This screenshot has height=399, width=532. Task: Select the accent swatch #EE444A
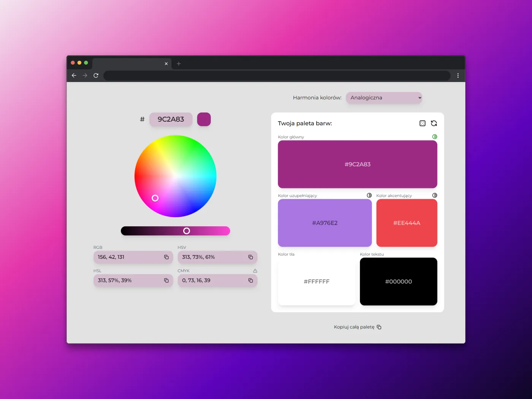click(407, 223)
